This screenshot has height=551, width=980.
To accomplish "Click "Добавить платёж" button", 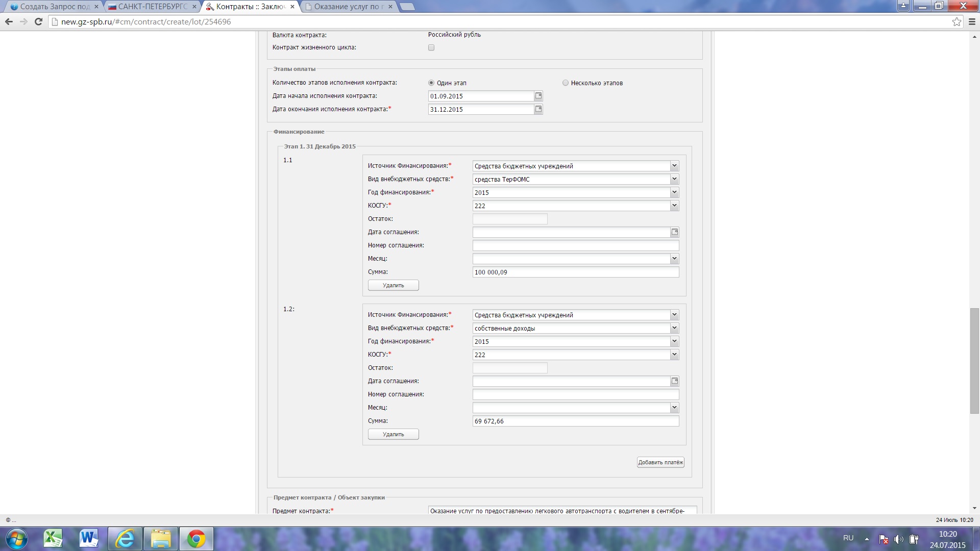I will pyautogui.click(x=660, y=462).
